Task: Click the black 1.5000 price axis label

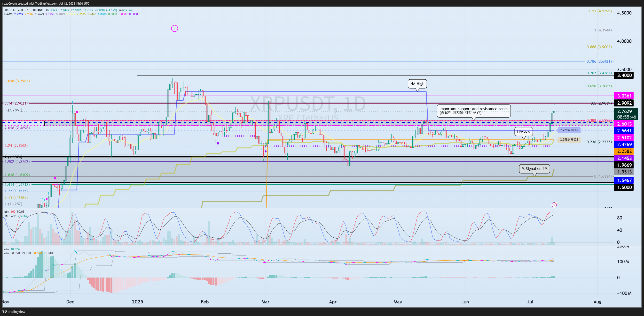Action: coord(624,187)
